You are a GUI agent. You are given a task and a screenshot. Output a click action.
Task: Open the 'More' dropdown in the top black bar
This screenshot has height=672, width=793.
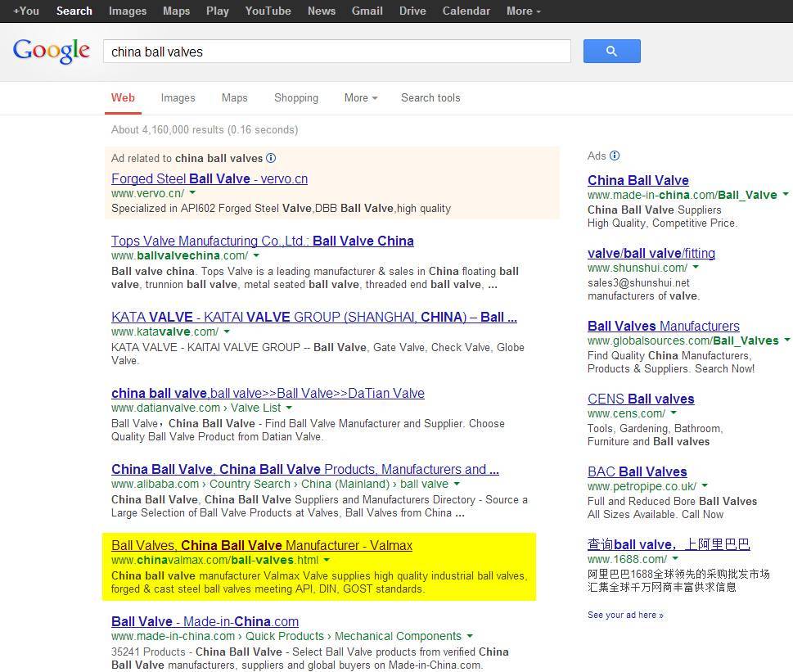click(x=524, y=11)
